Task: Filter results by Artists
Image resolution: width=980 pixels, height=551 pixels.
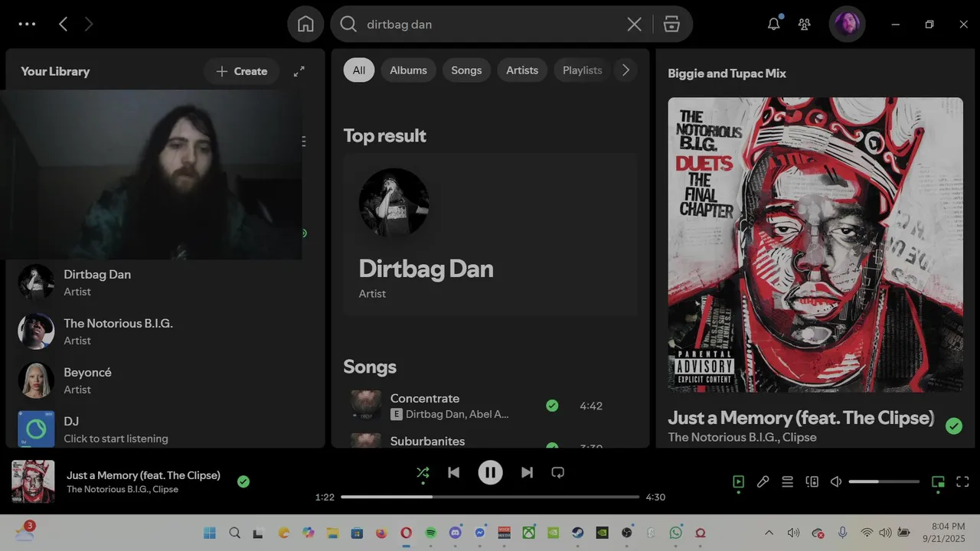Action: click(522, 70)
